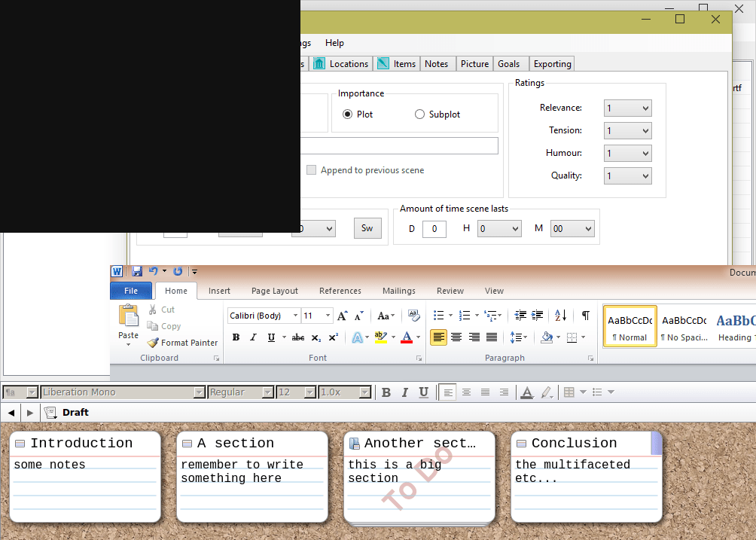Click the Paste clipboard icon in Word
This screenshot has height=540, width=756.
coord(128,316)
